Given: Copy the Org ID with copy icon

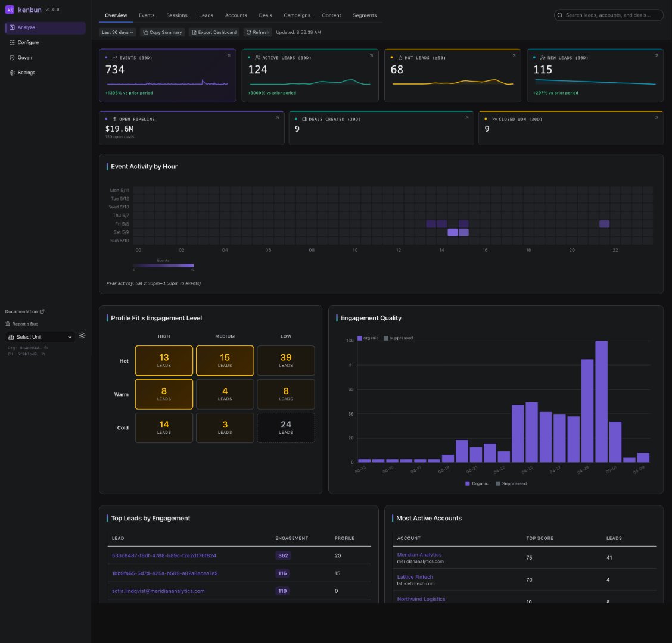Looking at the screenshot, I should coord(46,348).
